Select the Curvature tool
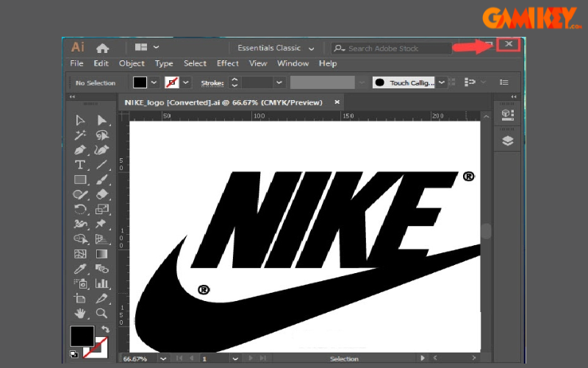The image size is (588, 368). [x=101, y=150]
